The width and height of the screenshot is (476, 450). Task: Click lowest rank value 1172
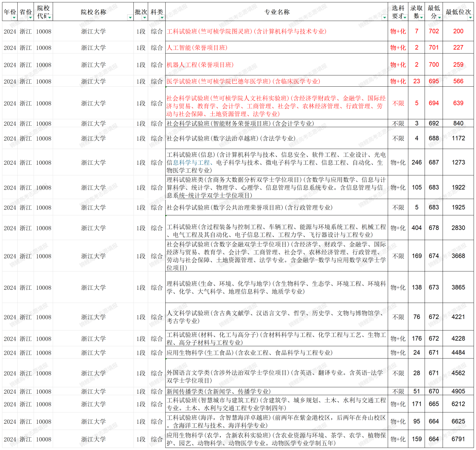point(458,138)
